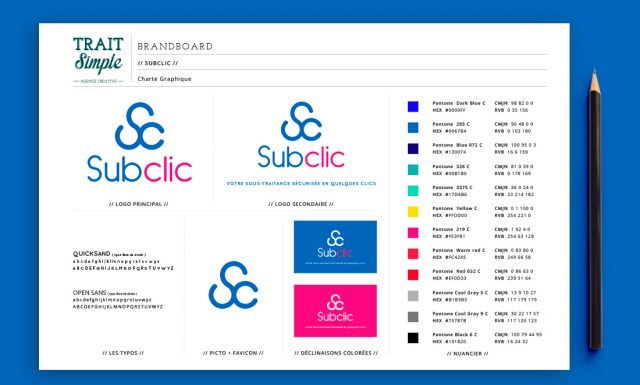Select the Pantone Red 032 C swatch
Image resolution: width=640 pixels, height=385 pixels.
click(x=413, y=275)
